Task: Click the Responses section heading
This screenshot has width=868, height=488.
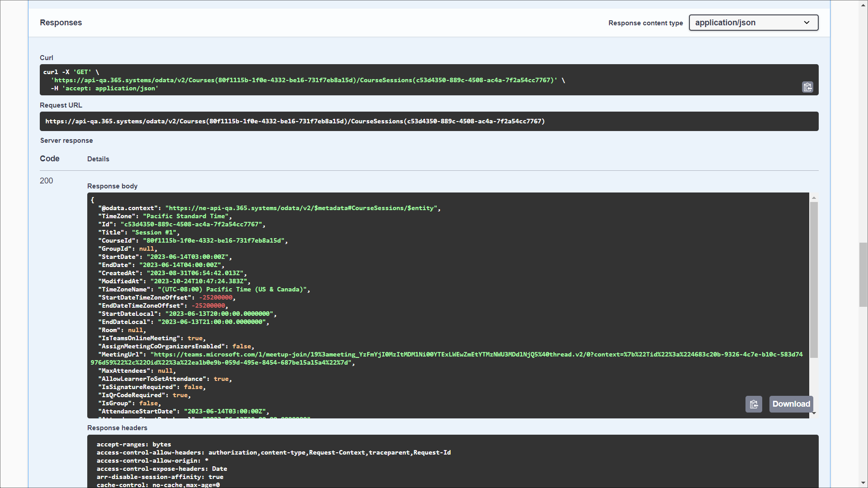Action: (x=61, y=23)
